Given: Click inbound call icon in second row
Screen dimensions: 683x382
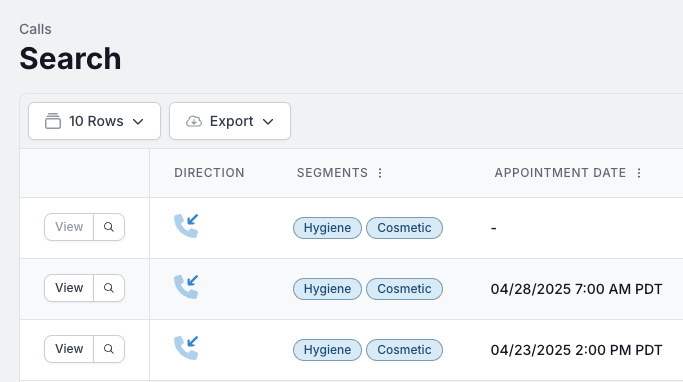Looking at the screenshot, I should pyautogui.click(x=186, y=287).
